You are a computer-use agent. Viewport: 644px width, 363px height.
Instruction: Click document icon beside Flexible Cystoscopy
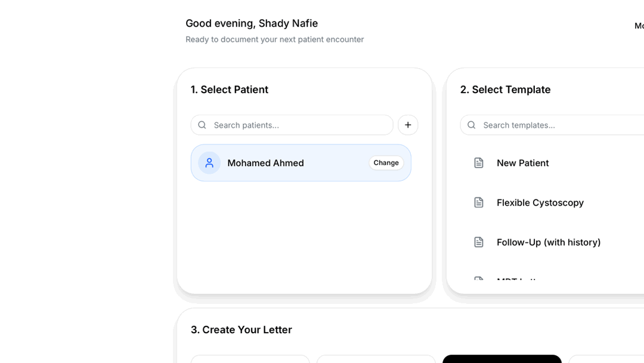click(x=478, y=202)
